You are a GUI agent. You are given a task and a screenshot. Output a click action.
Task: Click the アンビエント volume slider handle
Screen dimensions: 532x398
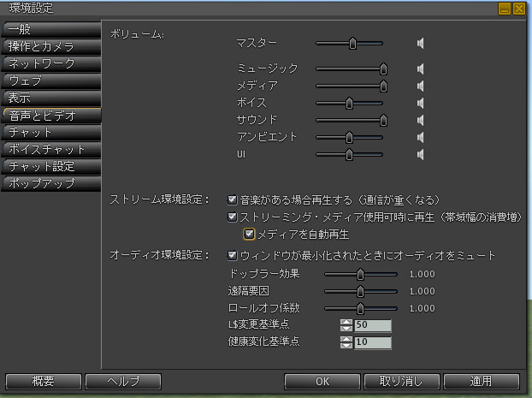pyautogui.click(x=349, y=138)
